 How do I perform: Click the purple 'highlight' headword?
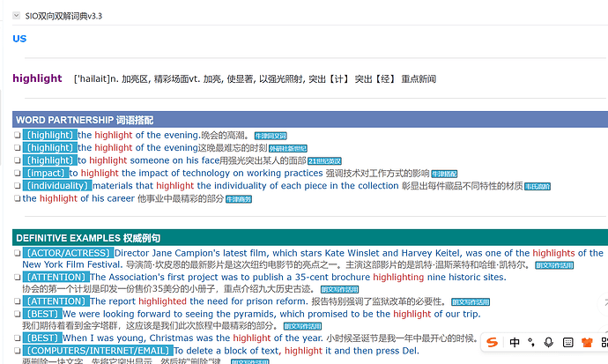(37, 78)
